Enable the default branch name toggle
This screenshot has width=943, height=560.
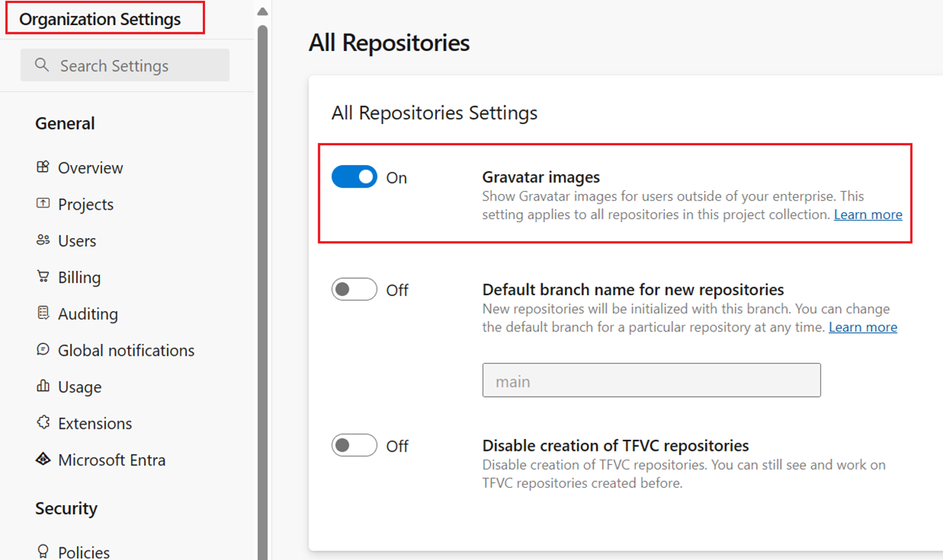point(354,290)
